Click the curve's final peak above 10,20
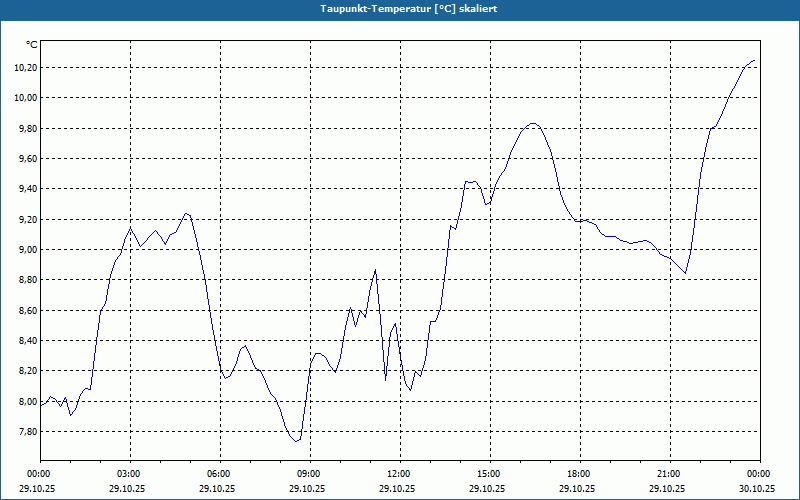The image size is (800, 500). [754, 60]
